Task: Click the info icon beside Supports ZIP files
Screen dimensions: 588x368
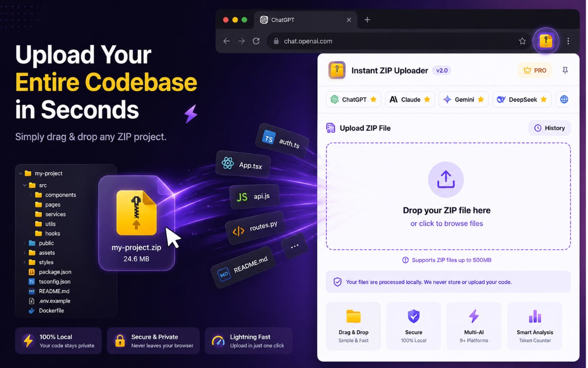Action: [x=405, y=260]
